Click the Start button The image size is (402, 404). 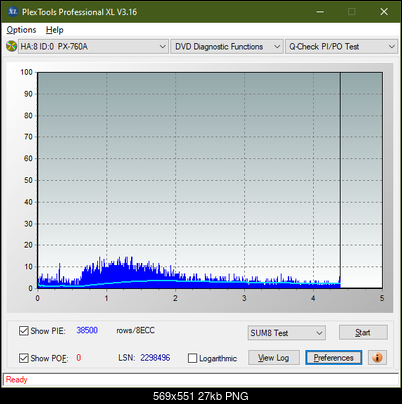(x=363, y=332)
